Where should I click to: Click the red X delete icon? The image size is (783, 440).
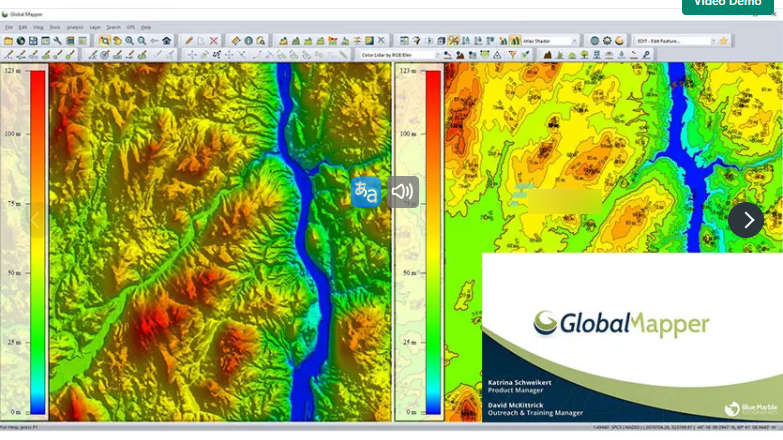pyautogui.click(x=214, y=41)
